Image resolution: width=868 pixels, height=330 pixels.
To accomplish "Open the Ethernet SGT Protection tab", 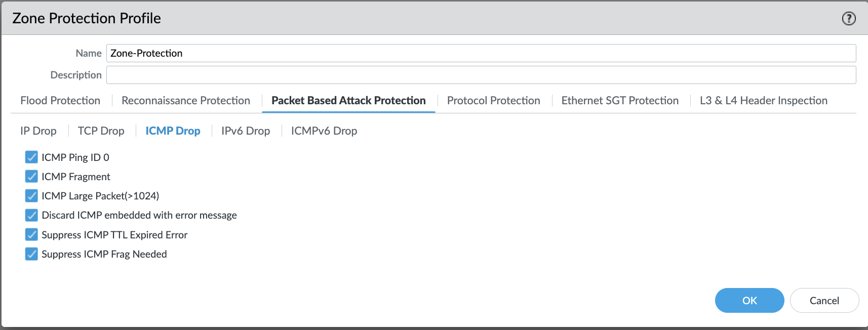I will tap(620, 100).
